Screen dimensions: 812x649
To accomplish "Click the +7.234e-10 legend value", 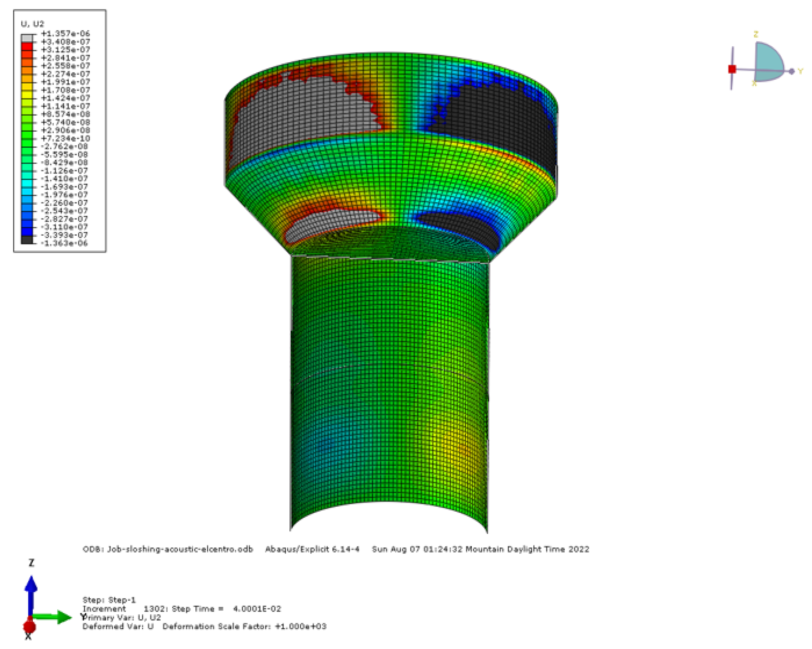I will click(65, 138).
